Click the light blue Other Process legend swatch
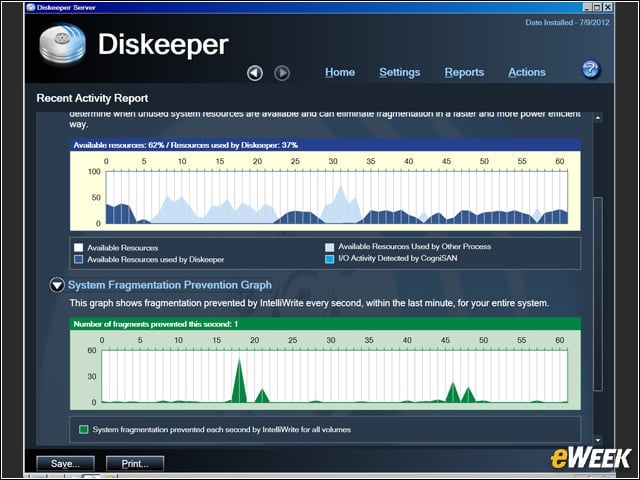Screen dimensions: 640x480 [x=329, y=247]
